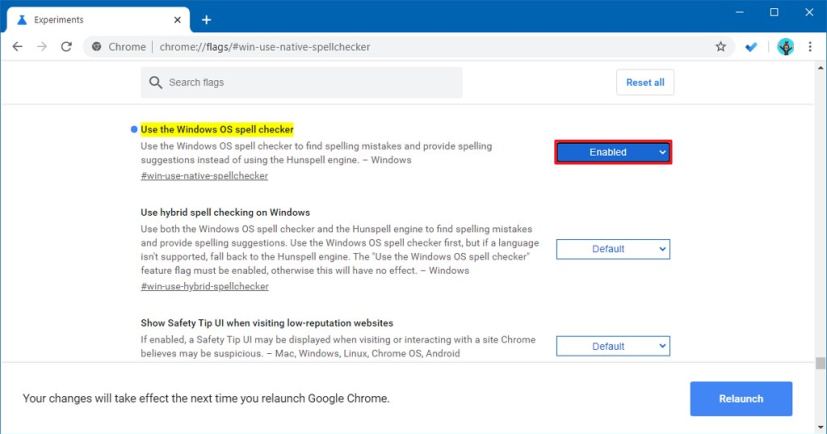Click the page scrollbar thumb
The height and width of the screenshot is (434, 827).
click(x=820, y=363)
